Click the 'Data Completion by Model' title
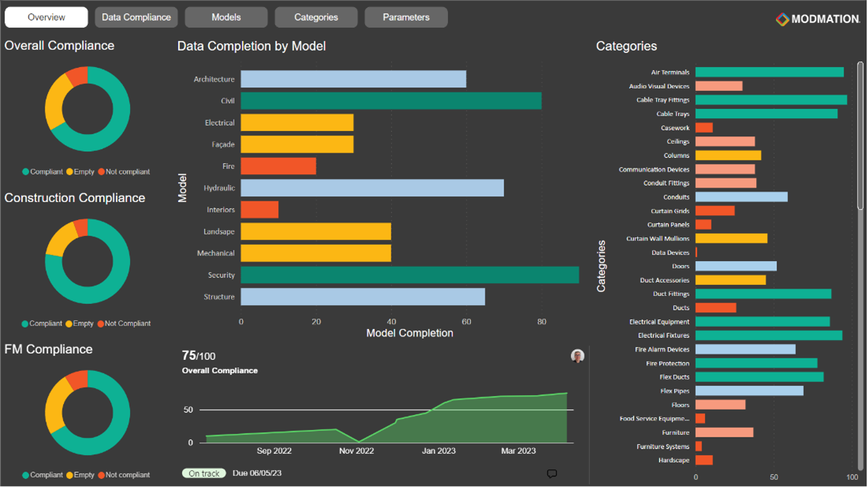The image size is (868, 488). (252, 46)
